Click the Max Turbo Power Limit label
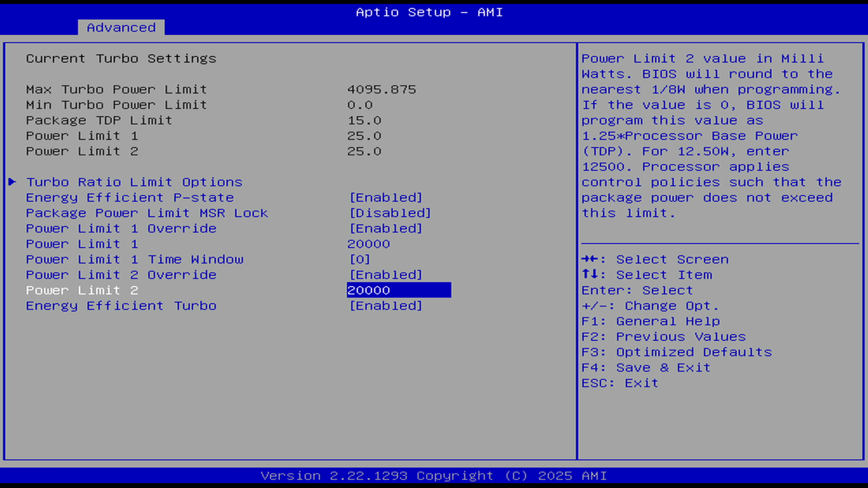This screenshot has width=868, height=488. [117, 89]
